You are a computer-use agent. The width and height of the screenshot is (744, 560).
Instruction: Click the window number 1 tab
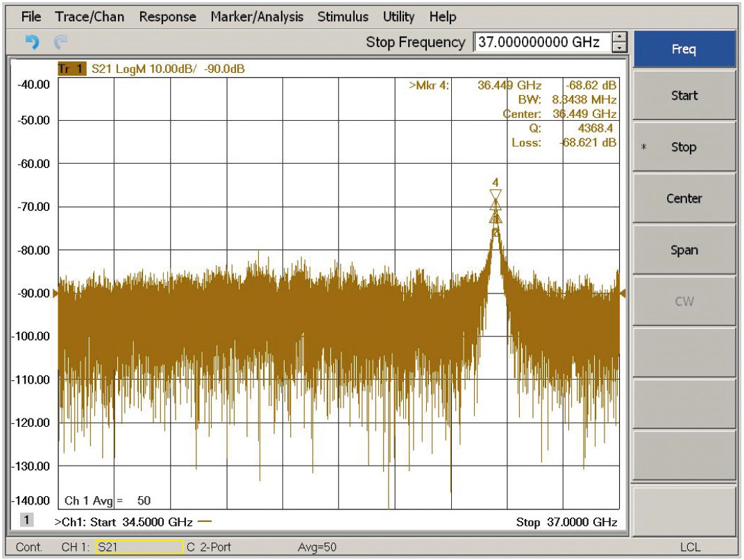26,520
